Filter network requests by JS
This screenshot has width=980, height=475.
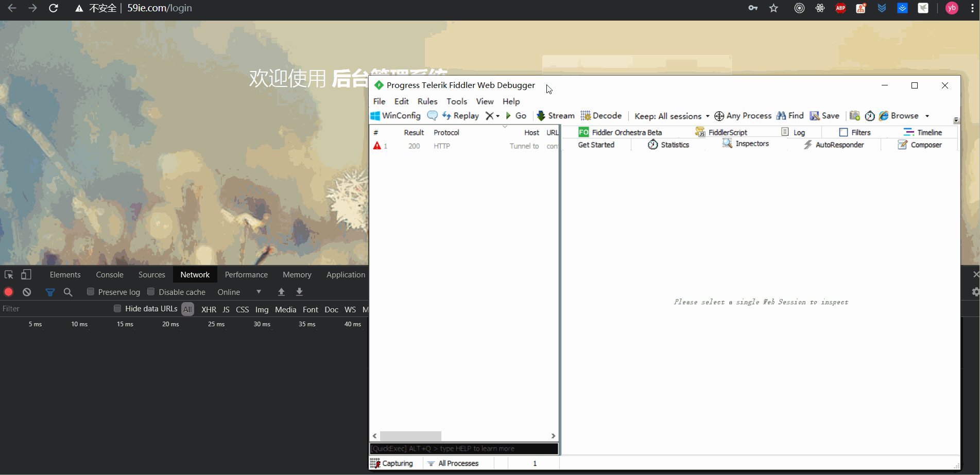pyautogui.click(x=226, y=309)
